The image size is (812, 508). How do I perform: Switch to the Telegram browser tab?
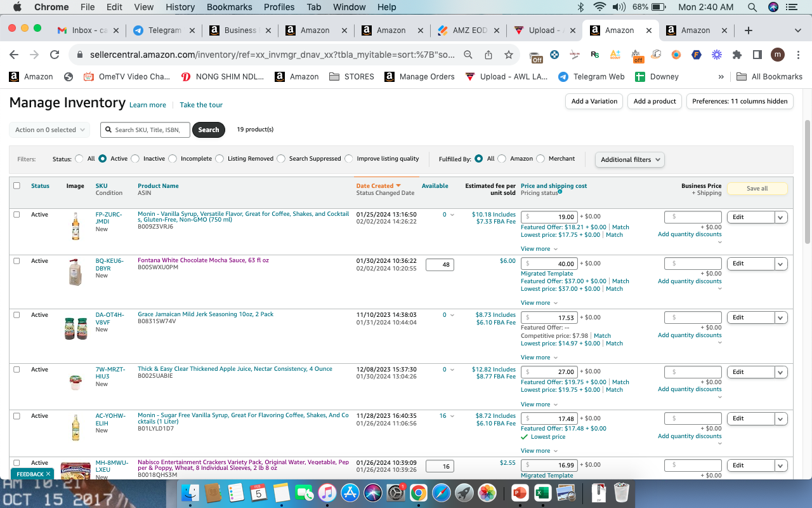click(x=163, y=30)
